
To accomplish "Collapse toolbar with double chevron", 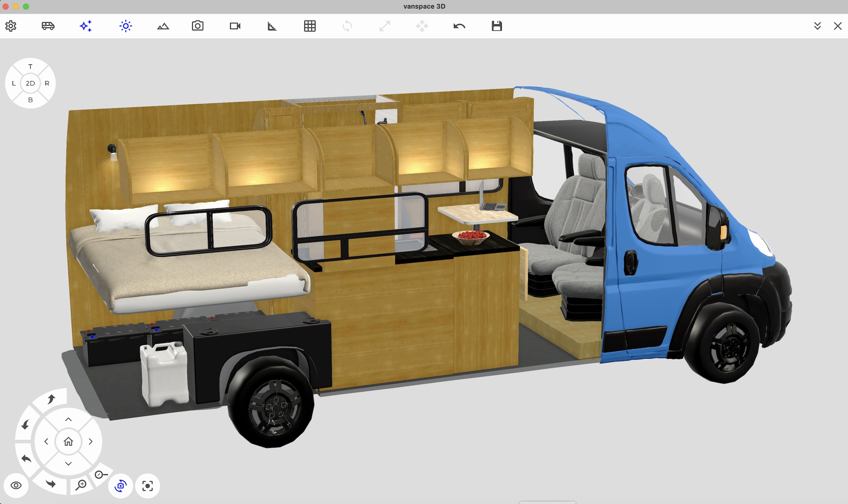I will pyautogui.click(x=817, y=26).
